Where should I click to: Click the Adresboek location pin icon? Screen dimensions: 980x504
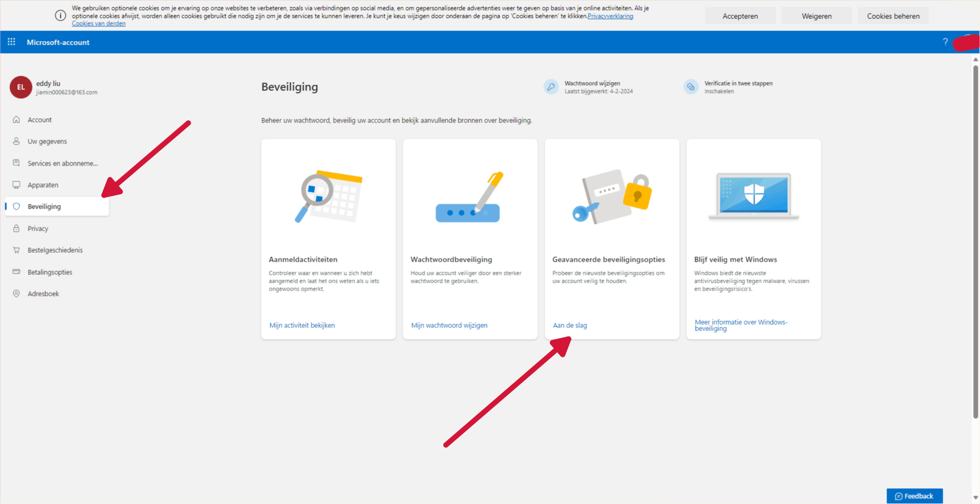[x=16, y=294]
